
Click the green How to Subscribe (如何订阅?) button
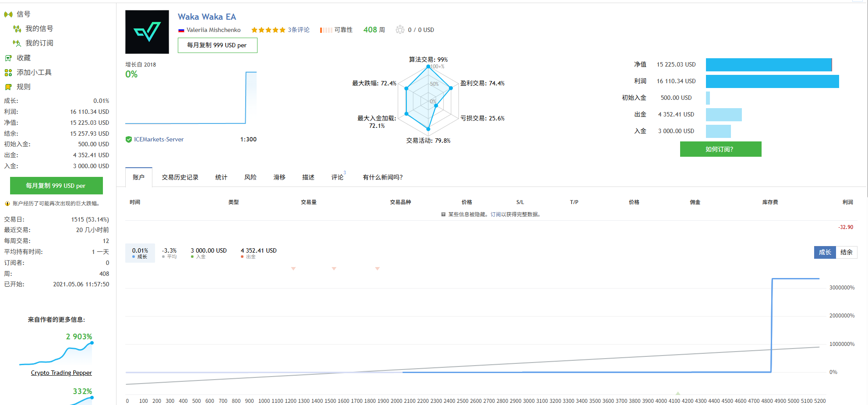720,149
